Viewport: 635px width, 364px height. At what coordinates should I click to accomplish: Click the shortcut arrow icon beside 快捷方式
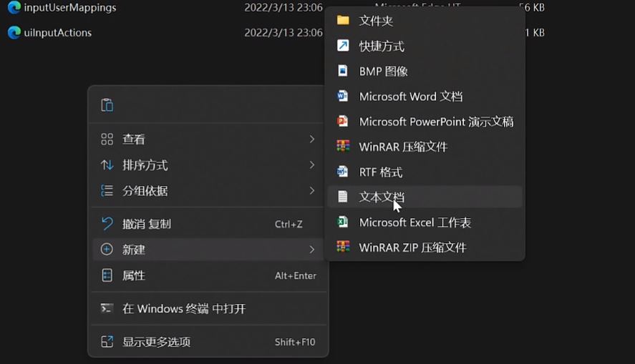pos(343,46)
